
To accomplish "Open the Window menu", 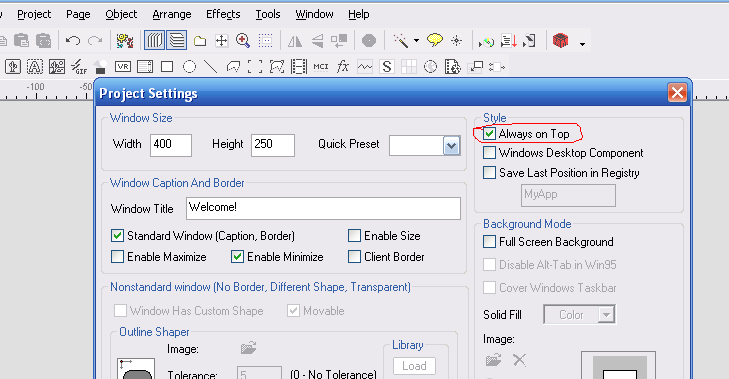I will point(314,14).
